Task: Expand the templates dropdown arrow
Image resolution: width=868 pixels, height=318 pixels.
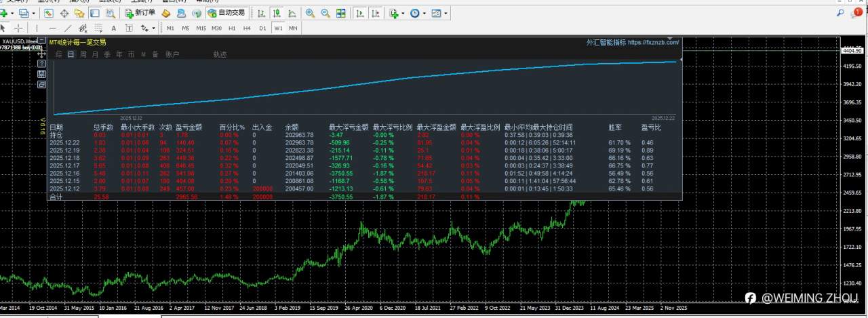Action: pos(446,14)
